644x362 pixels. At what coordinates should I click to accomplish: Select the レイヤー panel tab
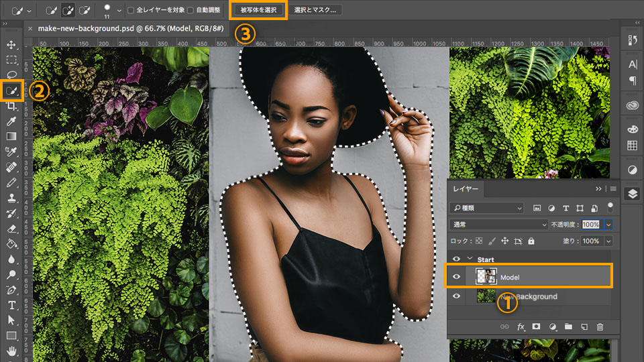(466, 189)
